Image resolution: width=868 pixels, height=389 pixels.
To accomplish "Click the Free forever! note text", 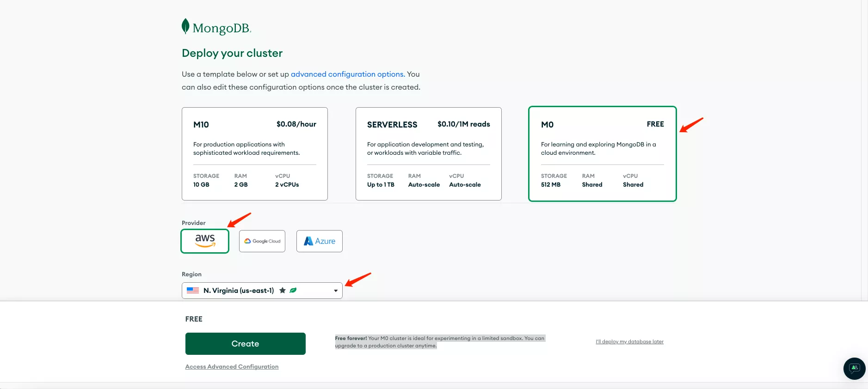I will click(440, 342).
